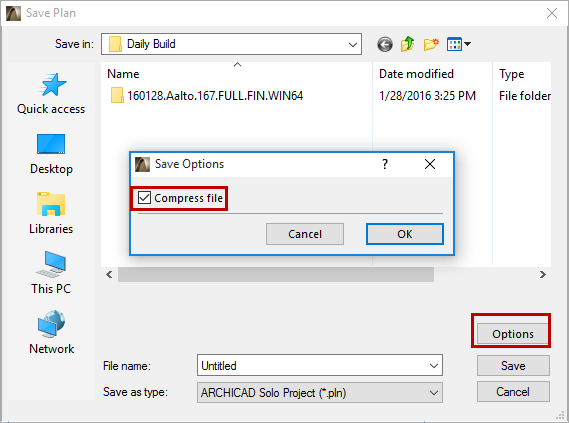Click the horizontal scrollbar thumb
Viewport: 569px width, 423px height.
(x=276, y=275)
